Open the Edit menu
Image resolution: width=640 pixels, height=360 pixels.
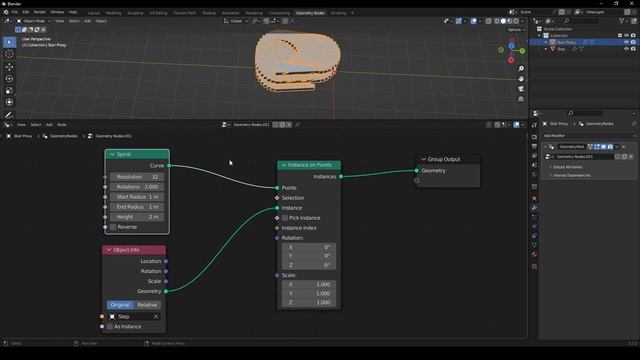click(x=26, y=12)
